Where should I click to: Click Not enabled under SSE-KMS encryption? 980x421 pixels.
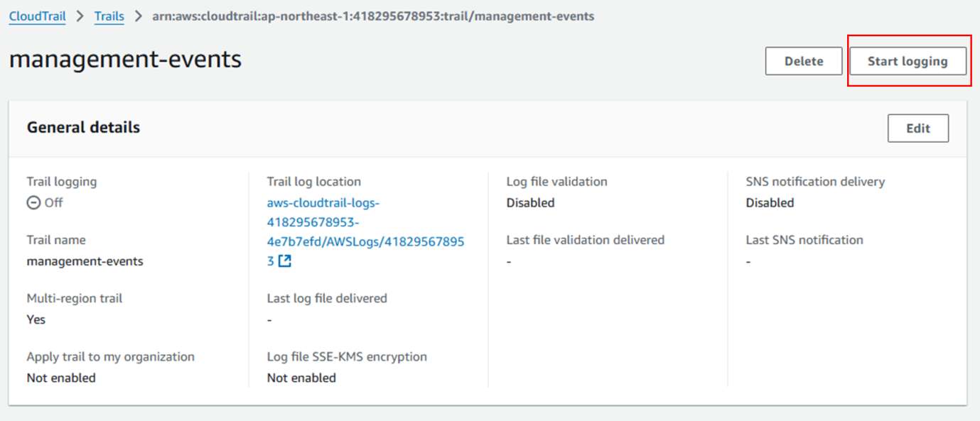[301, 378]
